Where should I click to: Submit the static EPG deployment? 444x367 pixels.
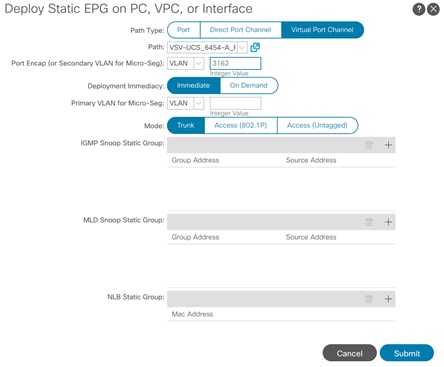click(x=407, y=353)
